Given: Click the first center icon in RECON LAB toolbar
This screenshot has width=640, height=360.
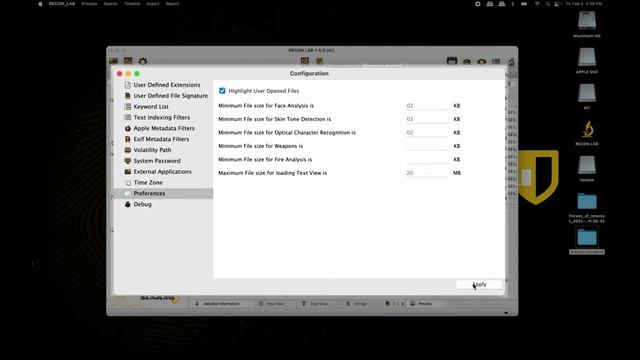Looking at the screenshot, I should (x=304, y=61).
